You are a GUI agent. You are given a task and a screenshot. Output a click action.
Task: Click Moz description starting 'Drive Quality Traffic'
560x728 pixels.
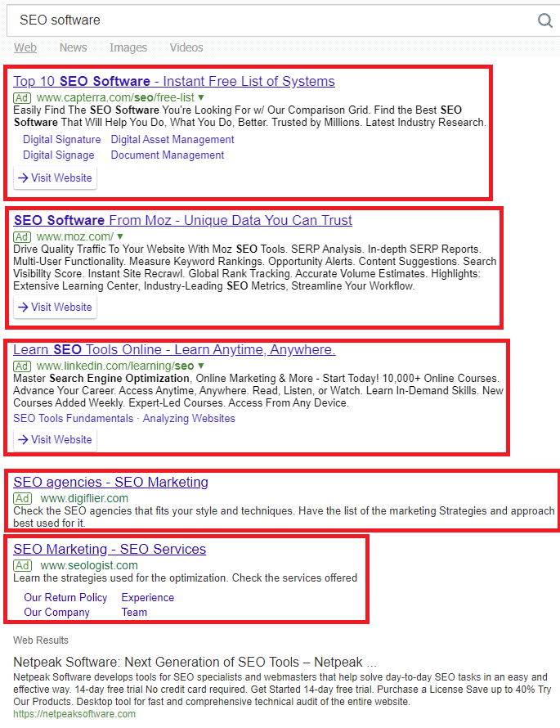coord(255,267)
